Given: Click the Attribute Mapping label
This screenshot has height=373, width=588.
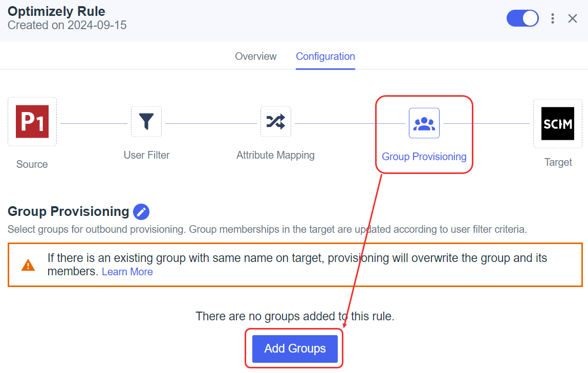Looking at the screenshot, I should (x=276, y=155).
